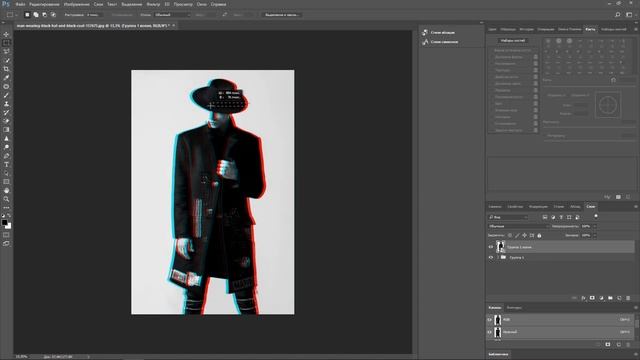This screenshot has height=360, width=640.
Task: Open the Фильтр menu
Action: [153, 4]
